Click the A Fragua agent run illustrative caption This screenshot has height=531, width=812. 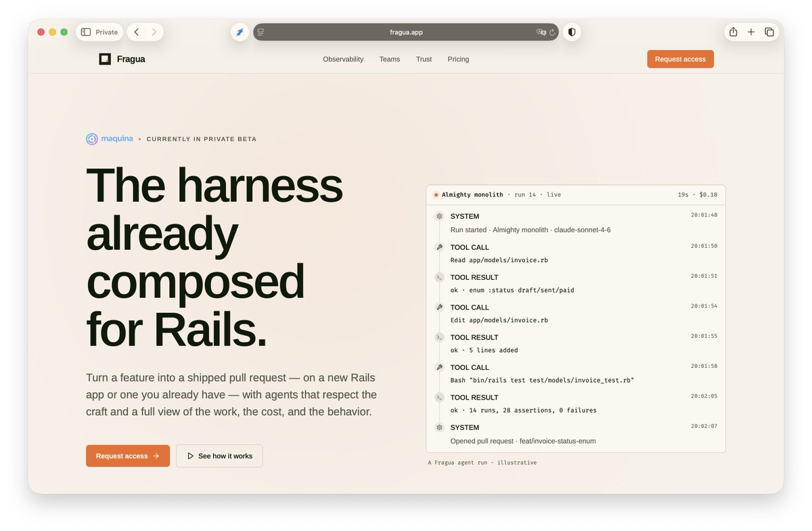tap(482, 463)
